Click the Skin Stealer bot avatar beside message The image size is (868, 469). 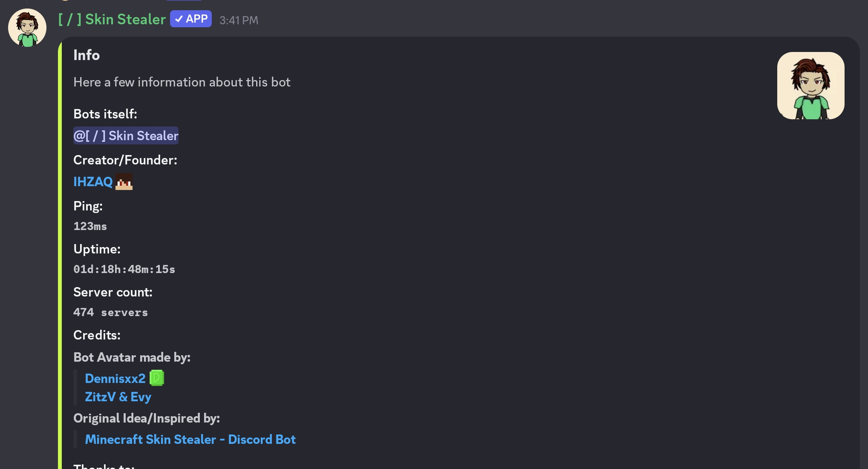point(27,28)
